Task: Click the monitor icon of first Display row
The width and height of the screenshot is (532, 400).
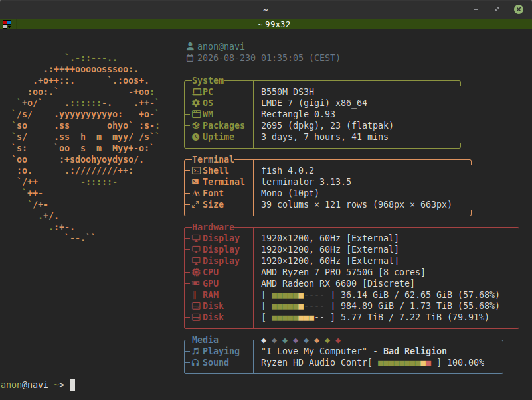Action: (x=196, y=238)
